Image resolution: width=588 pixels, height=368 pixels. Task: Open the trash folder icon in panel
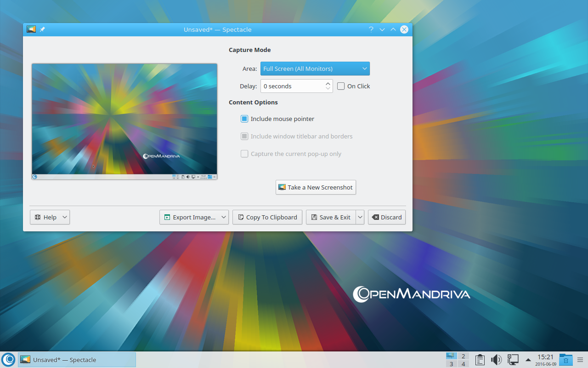(566, 359)
